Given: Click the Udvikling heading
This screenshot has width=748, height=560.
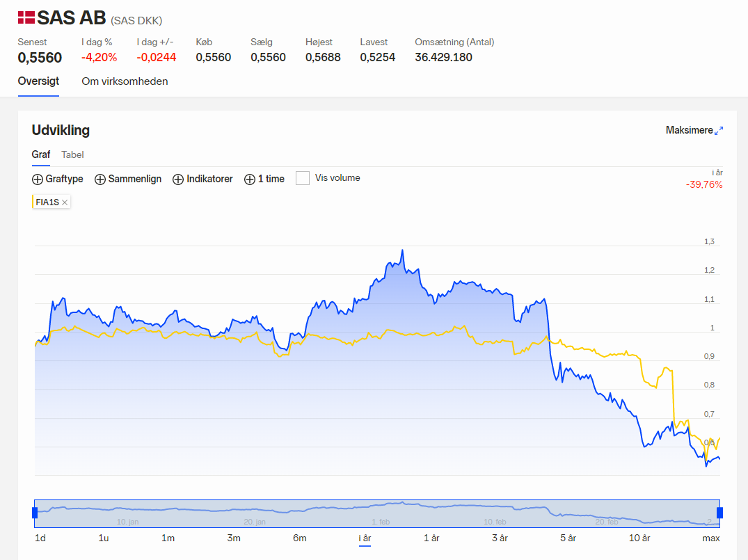Looking at the screenshot, I should (x=61, y=130).
